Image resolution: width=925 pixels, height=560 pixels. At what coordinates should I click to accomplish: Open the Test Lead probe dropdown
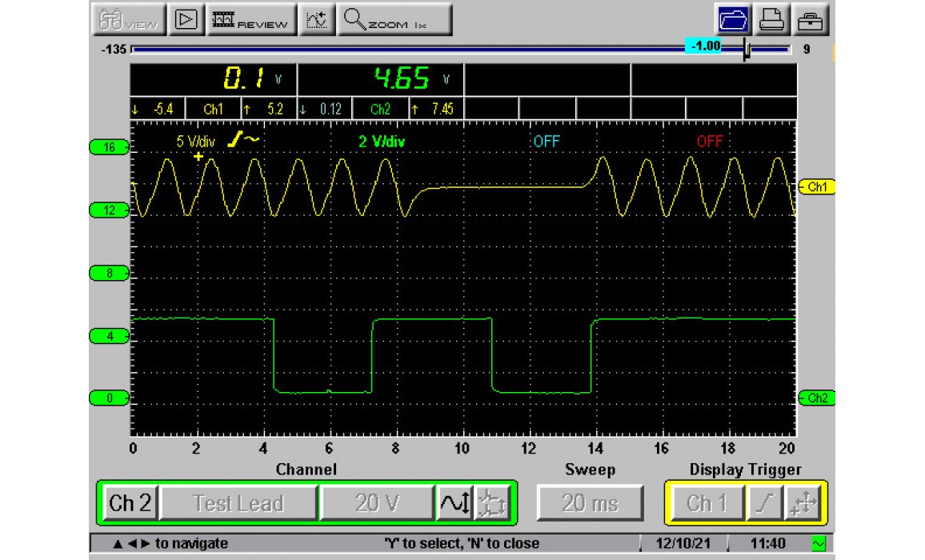238,503
